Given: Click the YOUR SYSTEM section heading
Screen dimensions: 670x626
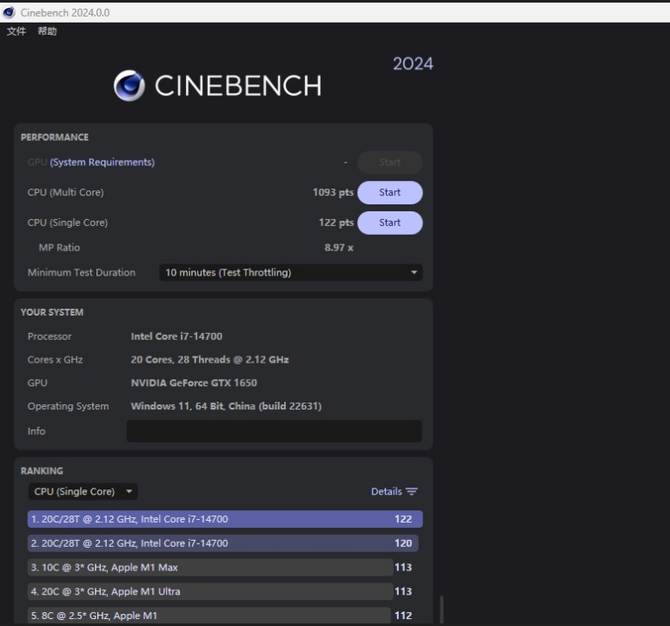Looking at the screenshot, I should tap(52, 312).
